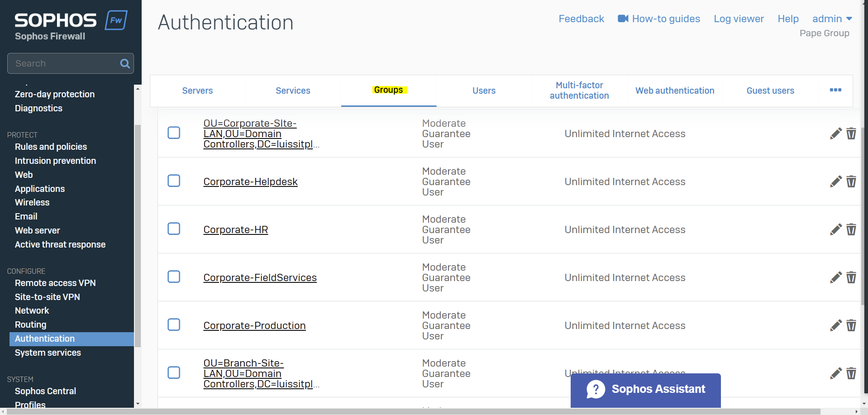Image resolution: width=868 pixels, height=415 pixels.
Task: Edit the Corporate-Production group
Action: click(x=836, y=325)
